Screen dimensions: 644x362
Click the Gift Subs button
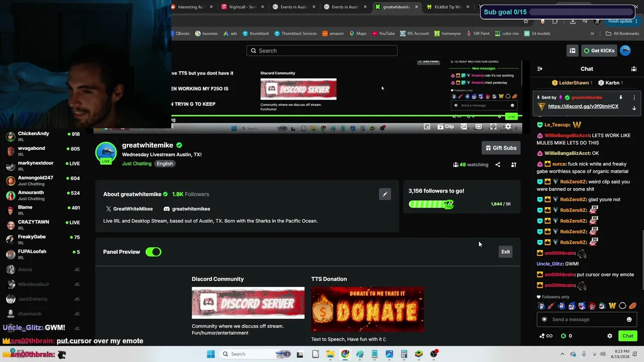pyautogui.click(x=501, y=148)
